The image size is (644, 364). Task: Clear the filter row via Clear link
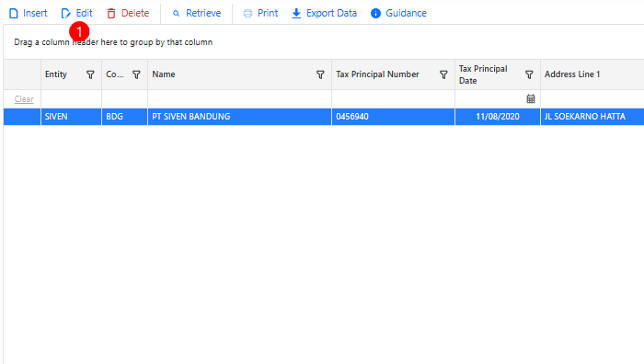[24, 99]
